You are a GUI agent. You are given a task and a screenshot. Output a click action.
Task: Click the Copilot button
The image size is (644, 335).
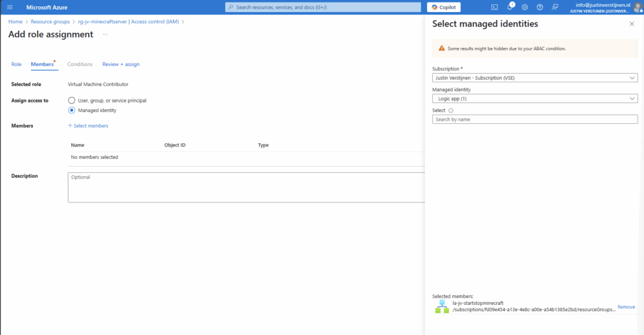click(443, 7)
